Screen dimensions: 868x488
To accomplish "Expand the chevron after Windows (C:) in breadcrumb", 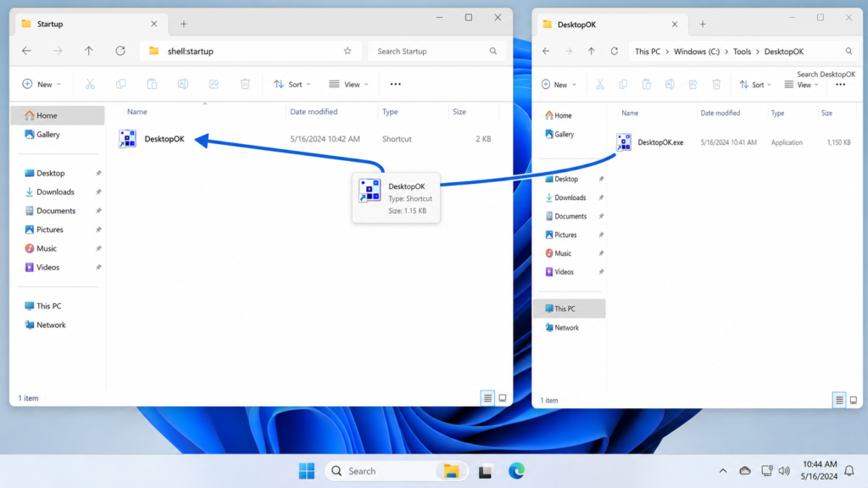I will (x=726, y=52).
